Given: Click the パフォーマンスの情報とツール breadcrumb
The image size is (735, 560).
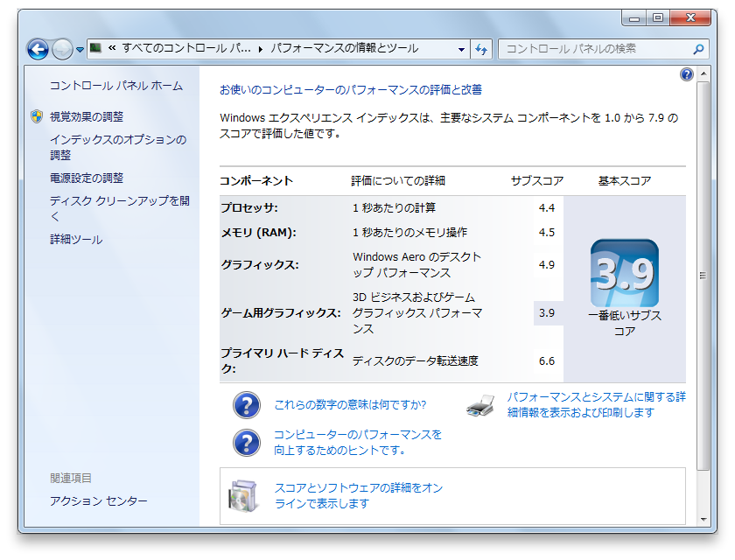Looking at the screenshot, I should (x=345, y=48).
